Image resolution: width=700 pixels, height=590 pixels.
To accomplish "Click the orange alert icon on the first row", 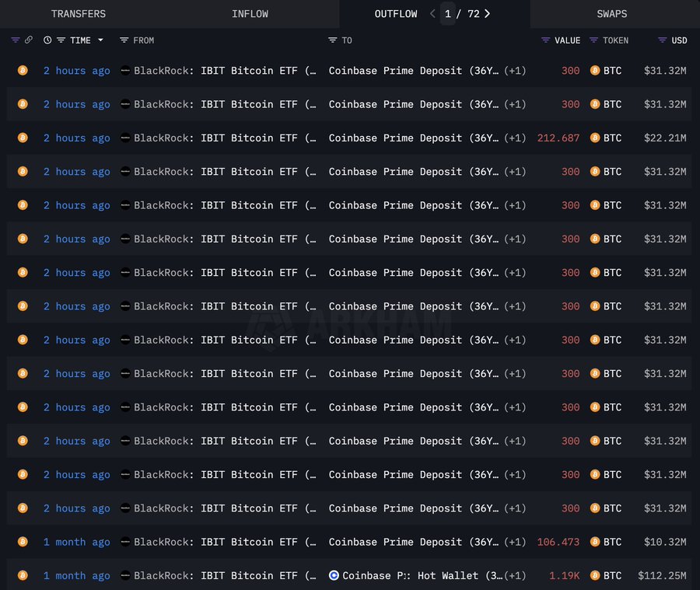I will point(23,70).
